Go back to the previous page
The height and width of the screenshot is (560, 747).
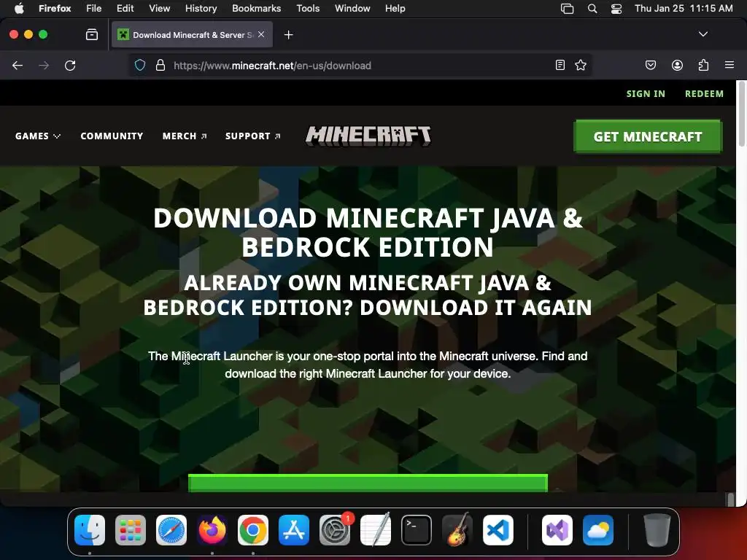(x=18, y=65)
